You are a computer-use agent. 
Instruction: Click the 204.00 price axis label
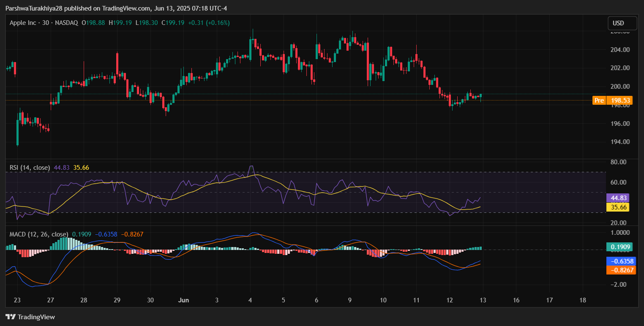pos(620,49)
